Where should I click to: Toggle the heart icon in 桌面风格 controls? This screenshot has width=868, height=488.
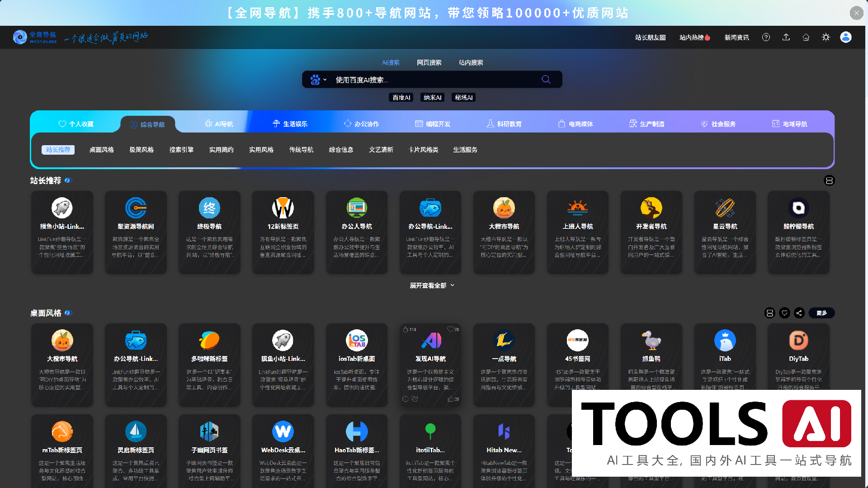pos(784,313)
